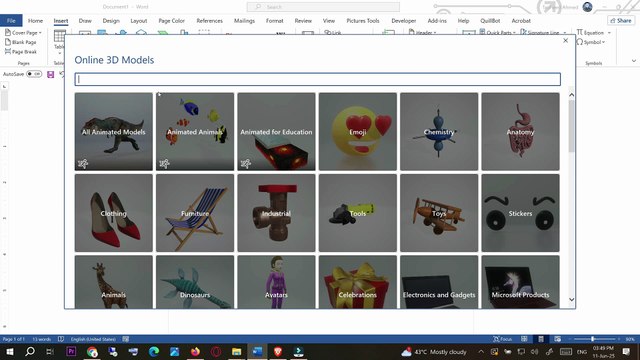The image size is (640, 360).
Task: Switch to the Review ribbon tab
Action: 303,20
